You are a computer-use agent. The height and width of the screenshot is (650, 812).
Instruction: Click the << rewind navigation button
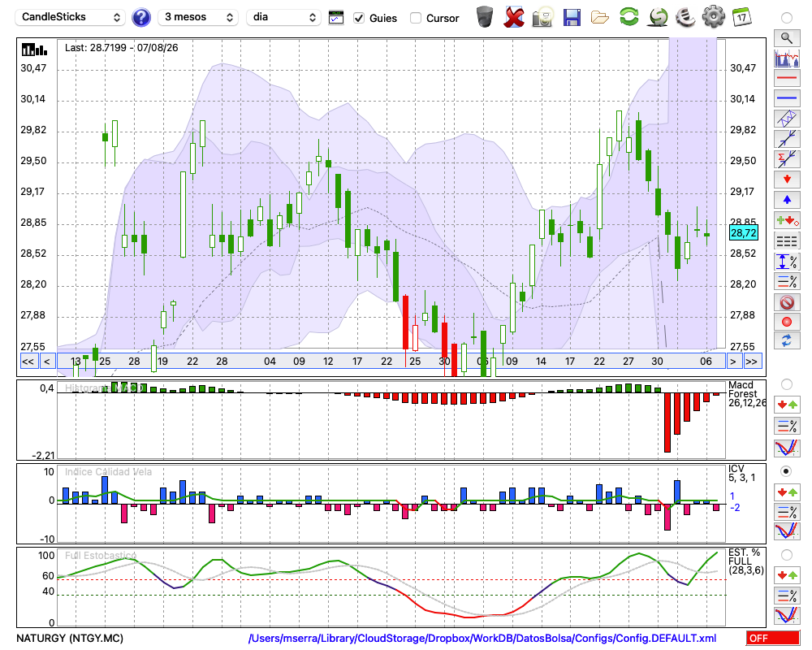point(28,362)
